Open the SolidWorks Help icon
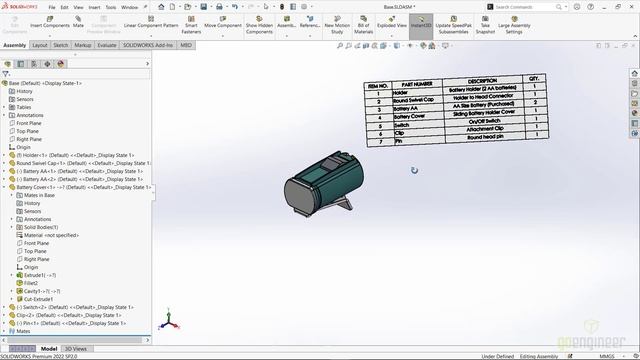The width and height of the screenshot is (640, 360). click(x=590, y=7)
